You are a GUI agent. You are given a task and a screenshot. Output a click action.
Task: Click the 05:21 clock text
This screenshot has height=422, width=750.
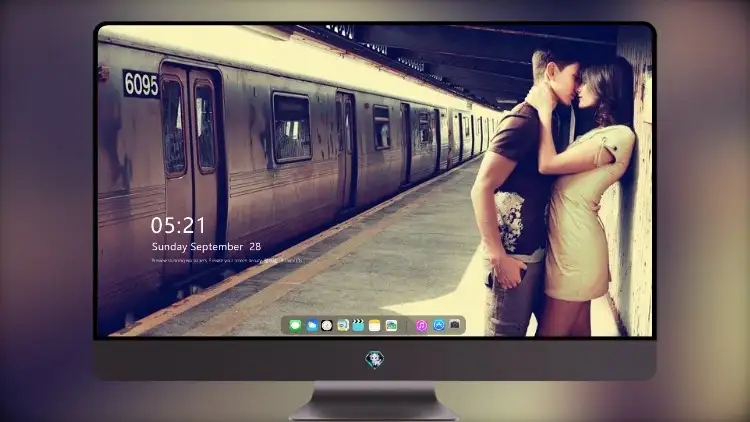pos(178,225)
